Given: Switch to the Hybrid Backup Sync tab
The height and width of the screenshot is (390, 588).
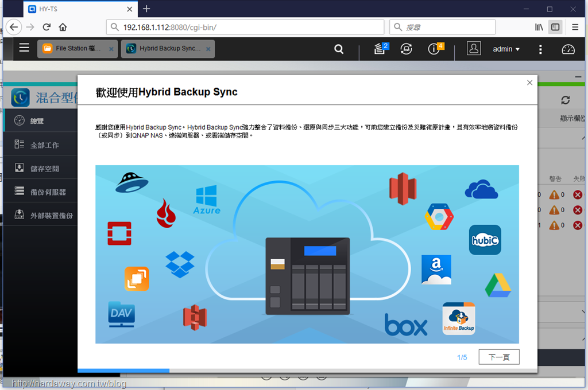Looking at the screenshot, I should (168, 49).
